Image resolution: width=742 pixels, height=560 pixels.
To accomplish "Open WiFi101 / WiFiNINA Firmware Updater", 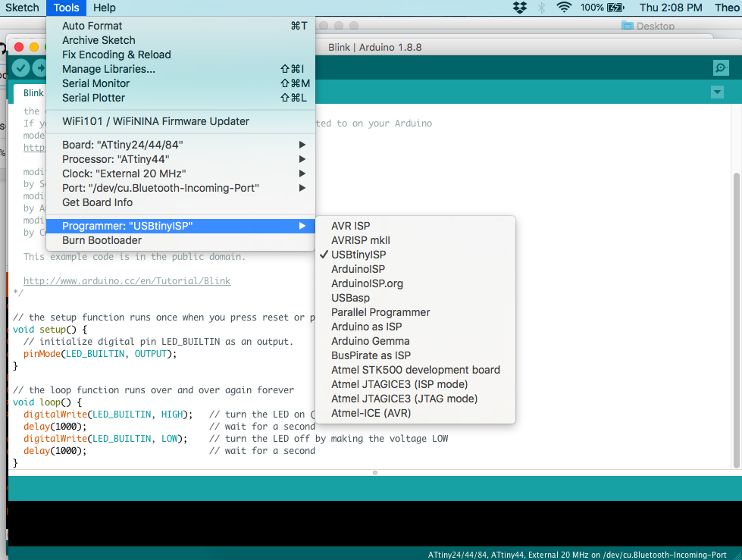I will [x=181, y=121].
